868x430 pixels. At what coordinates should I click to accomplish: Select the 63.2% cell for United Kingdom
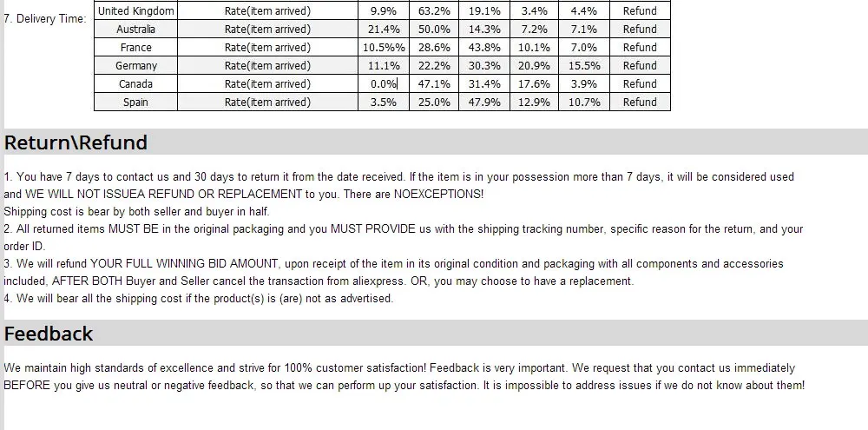click(x=434, y=10)
